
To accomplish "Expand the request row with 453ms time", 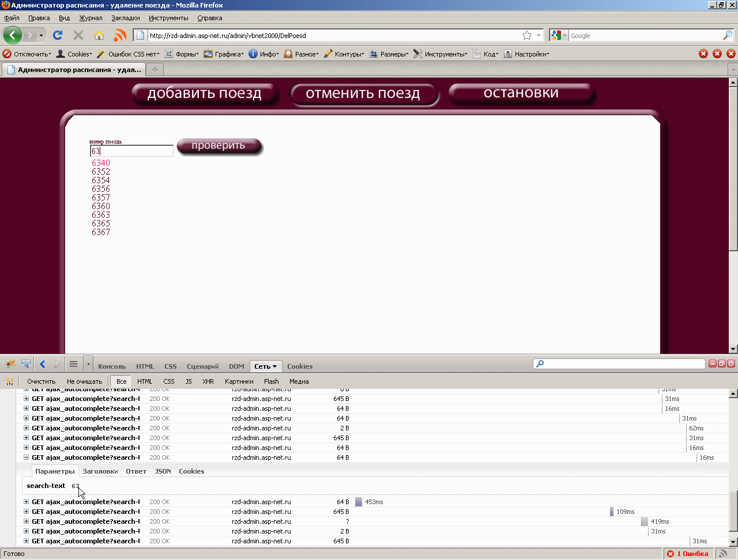I will 26,502.
